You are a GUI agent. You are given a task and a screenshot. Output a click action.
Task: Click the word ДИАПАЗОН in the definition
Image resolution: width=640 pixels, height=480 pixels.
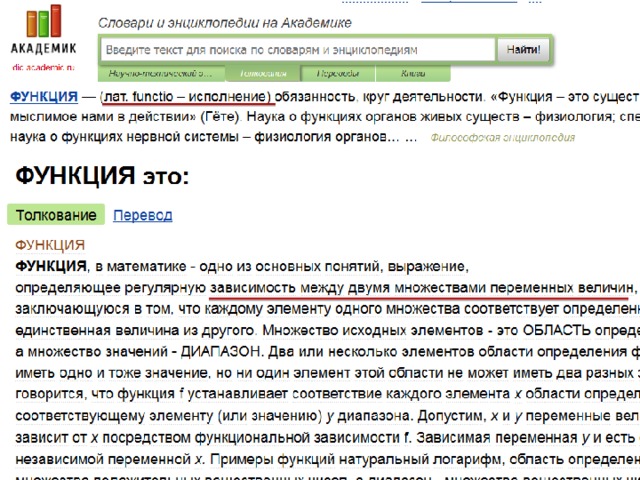coord(220,351)
